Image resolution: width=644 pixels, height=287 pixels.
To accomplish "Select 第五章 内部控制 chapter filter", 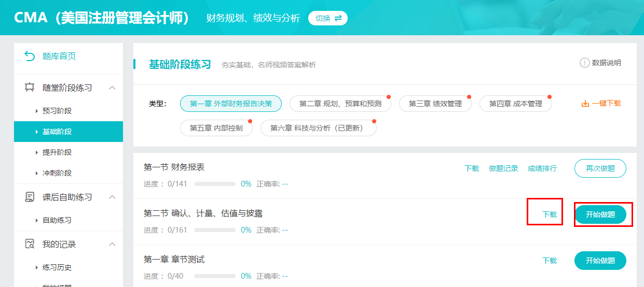I will tap(216, 128).
